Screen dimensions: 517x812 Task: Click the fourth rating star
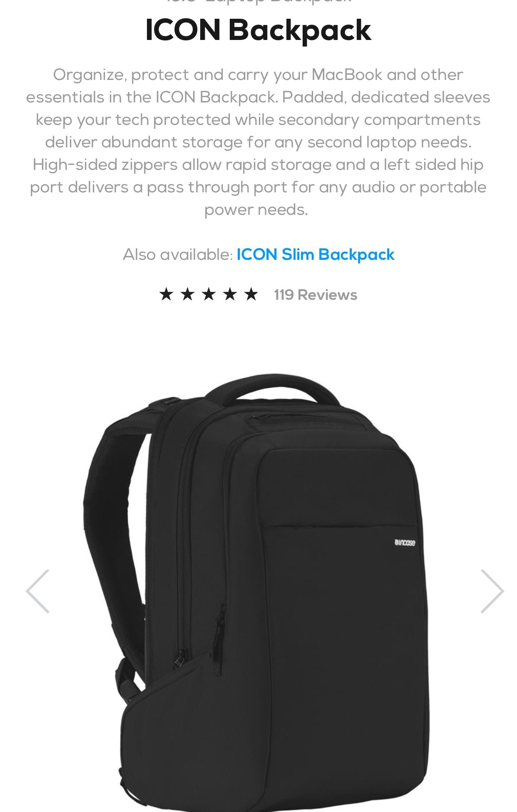point(230,294)
